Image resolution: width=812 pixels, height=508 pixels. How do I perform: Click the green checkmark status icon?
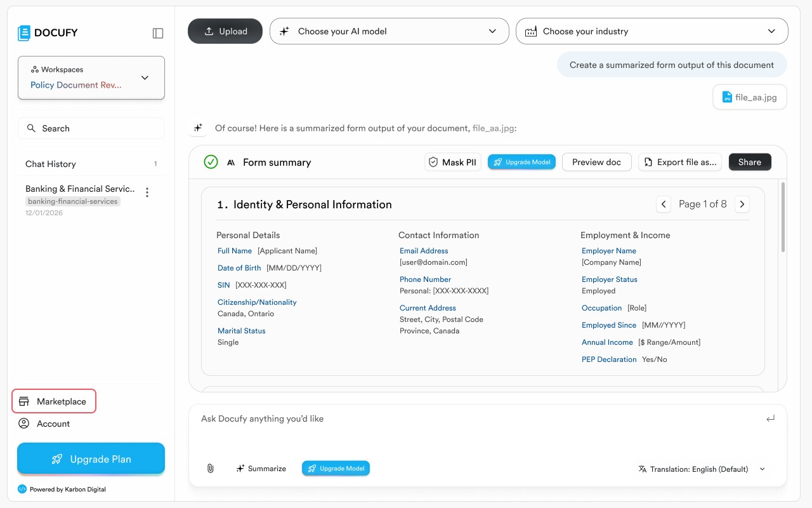[211, 162]
